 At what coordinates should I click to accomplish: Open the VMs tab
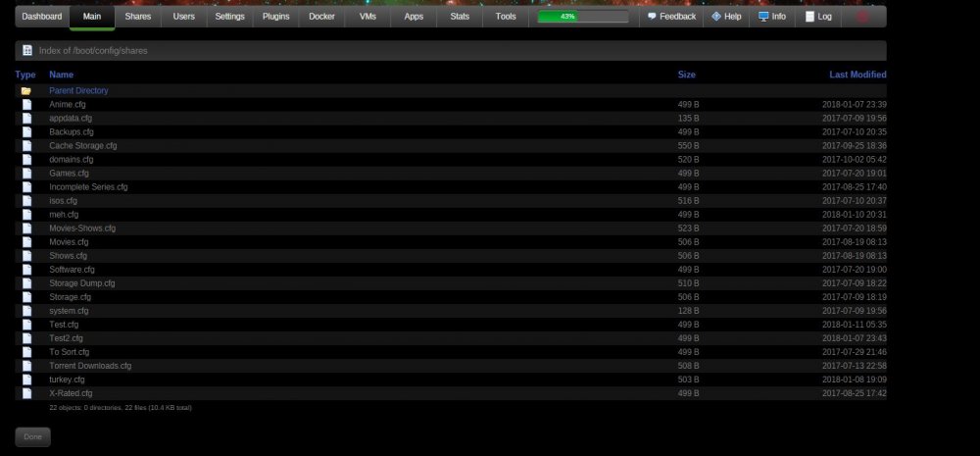367,17
